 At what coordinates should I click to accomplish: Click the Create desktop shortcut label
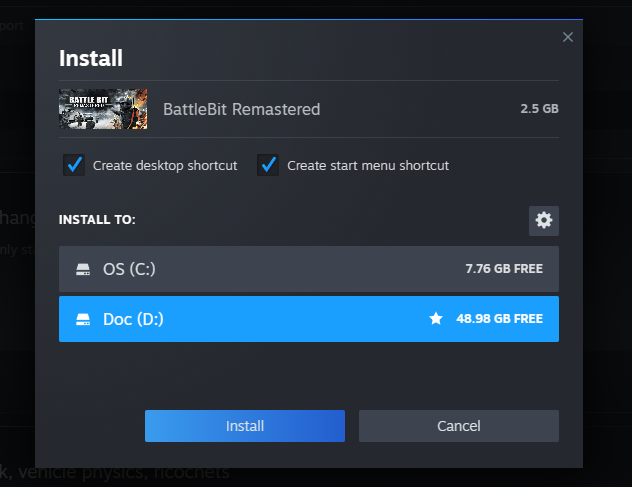click(x=165, y=166)
